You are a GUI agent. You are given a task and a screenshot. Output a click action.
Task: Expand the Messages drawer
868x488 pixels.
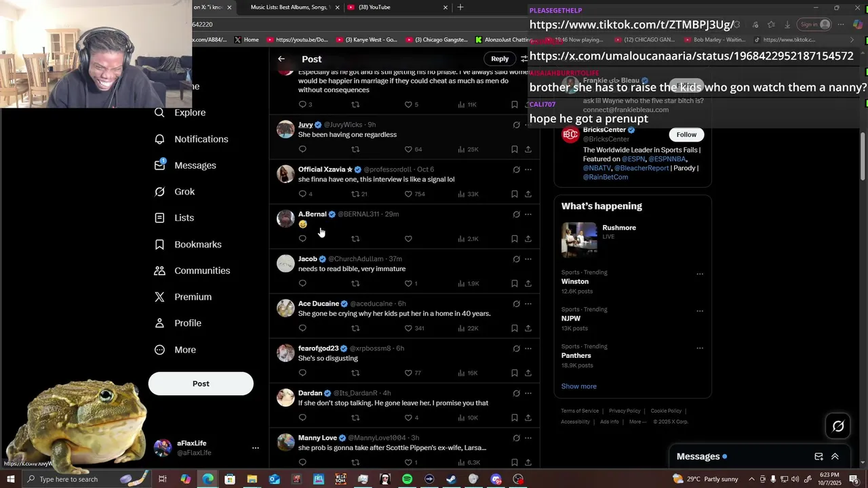click(835, 457)
